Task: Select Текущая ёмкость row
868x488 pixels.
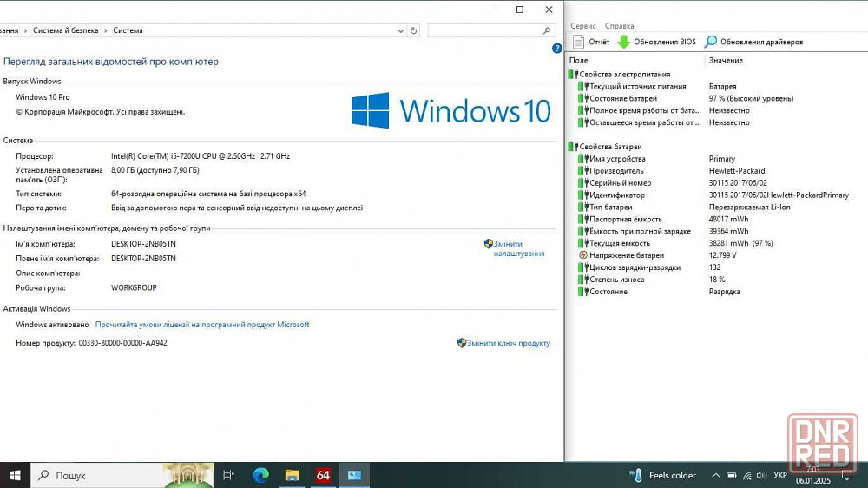Action: coord(714,243)
